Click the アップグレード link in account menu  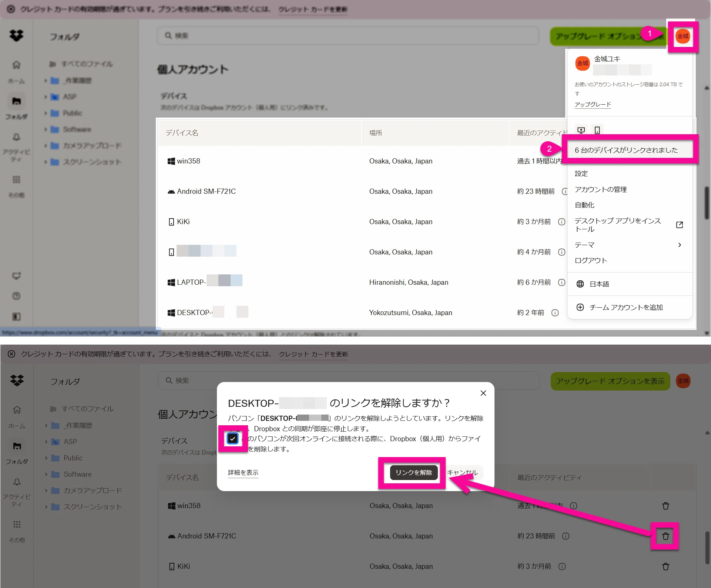point(593,105)
